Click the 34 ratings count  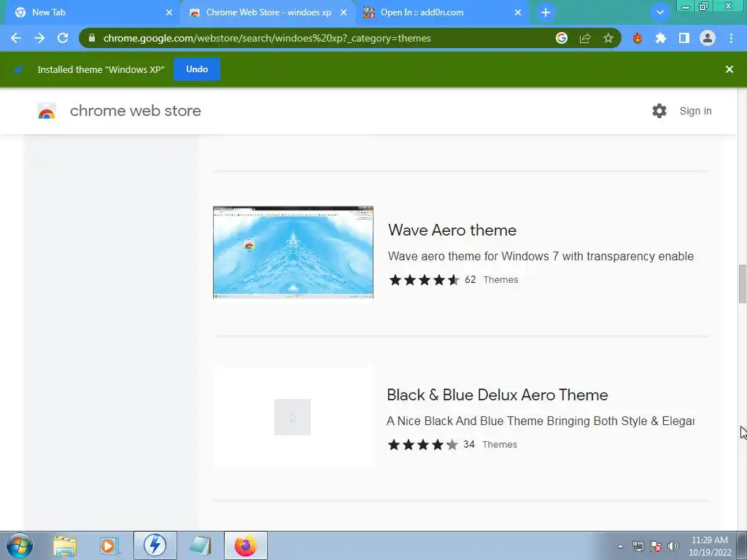469,444
